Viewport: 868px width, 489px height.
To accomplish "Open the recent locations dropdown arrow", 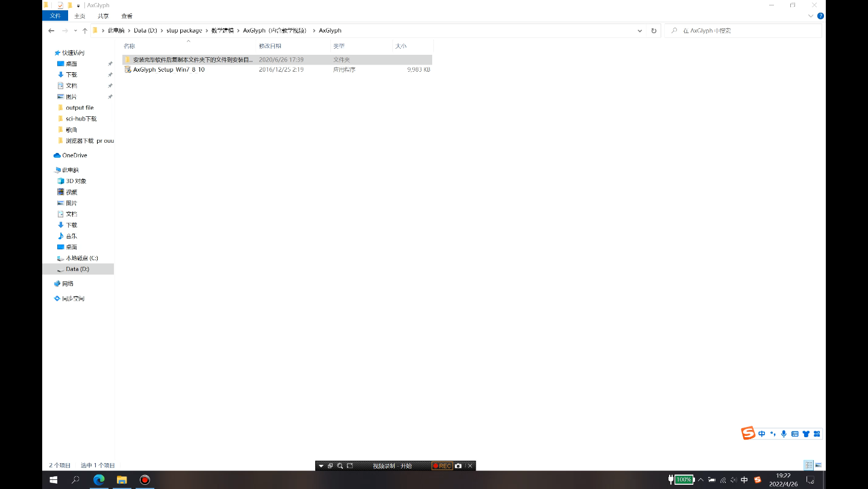I will [x=75, y=30].
